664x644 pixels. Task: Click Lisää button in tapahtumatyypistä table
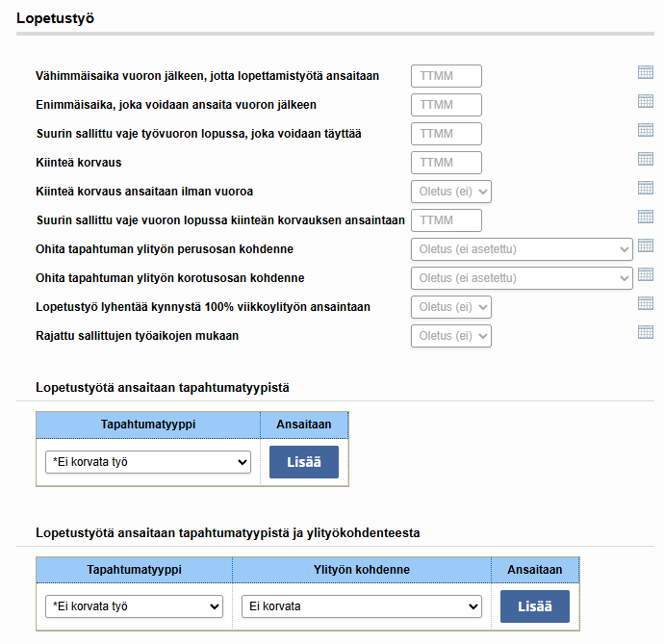pos(304,462)
